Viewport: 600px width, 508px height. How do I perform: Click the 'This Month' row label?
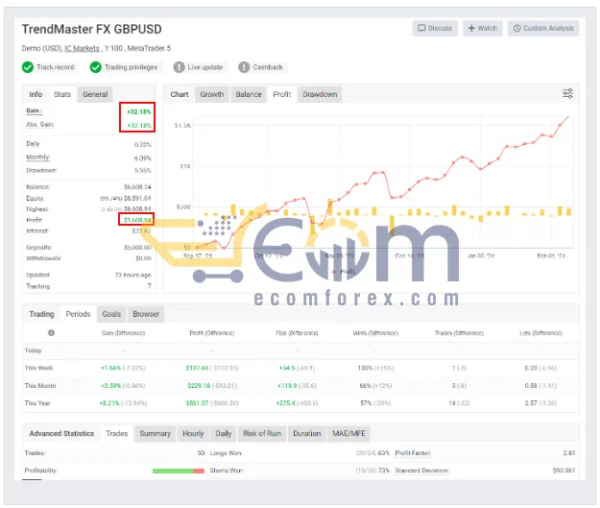click(40, 386)
